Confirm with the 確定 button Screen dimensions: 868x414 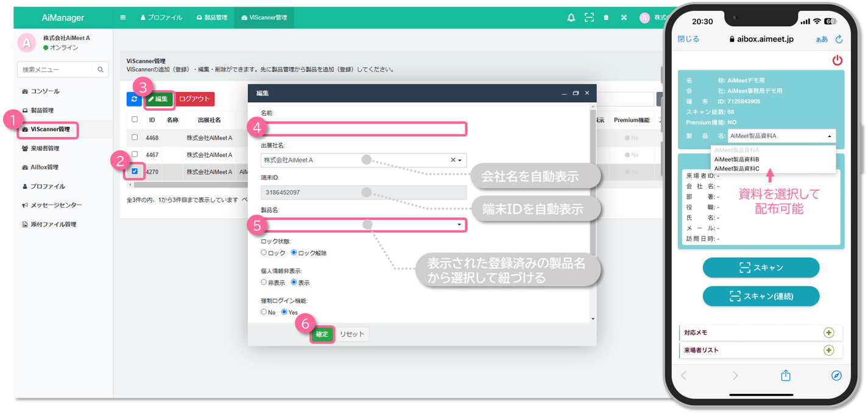point(322,334)
